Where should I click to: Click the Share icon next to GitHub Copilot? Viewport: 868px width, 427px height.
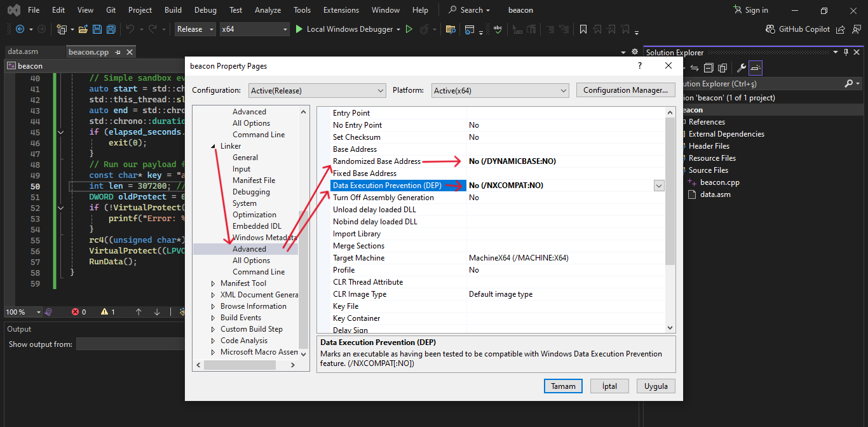pyautogui.click(x=841, y=29)
